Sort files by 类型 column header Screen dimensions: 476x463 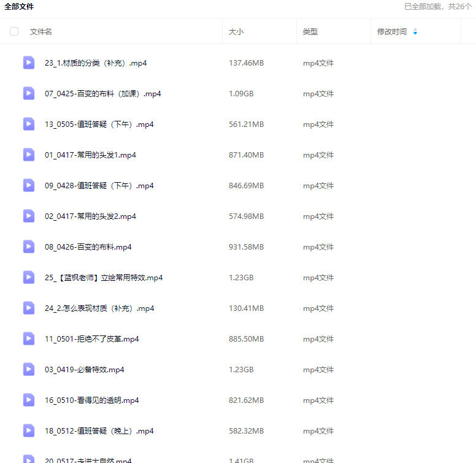pyautogui.click(x=310, y=32)
